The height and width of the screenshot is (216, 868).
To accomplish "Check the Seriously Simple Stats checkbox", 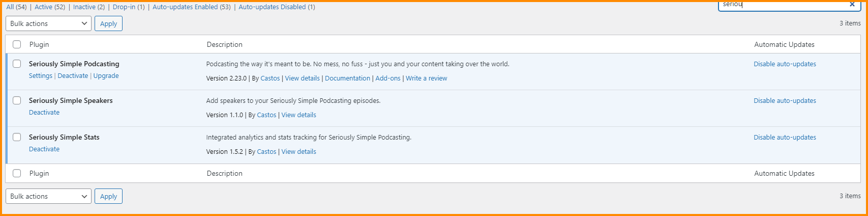I will [x=17, y=137].
